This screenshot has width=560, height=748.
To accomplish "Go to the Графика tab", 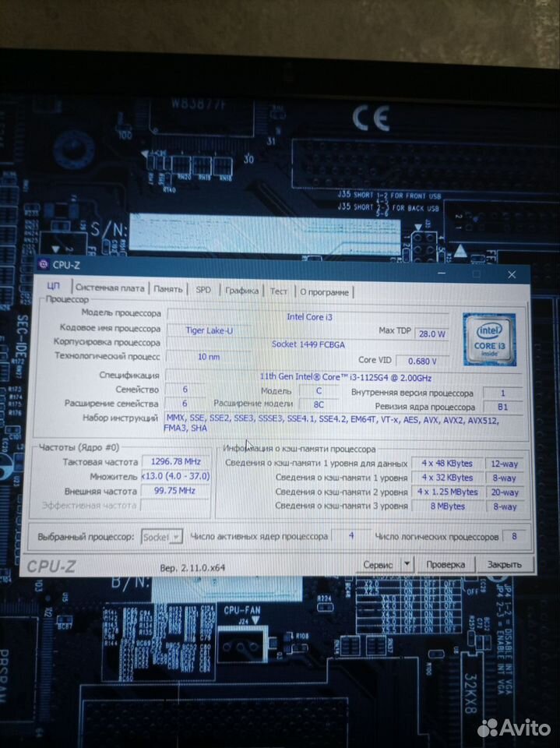I will (241, 291).
